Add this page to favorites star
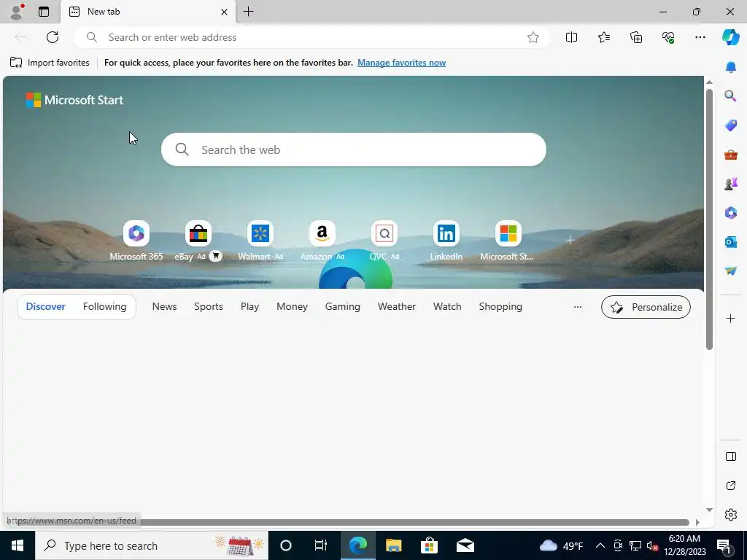 533,37
